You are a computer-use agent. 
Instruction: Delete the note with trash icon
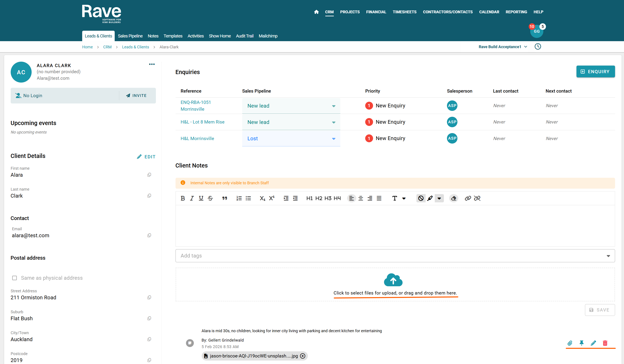coord(605,343)
